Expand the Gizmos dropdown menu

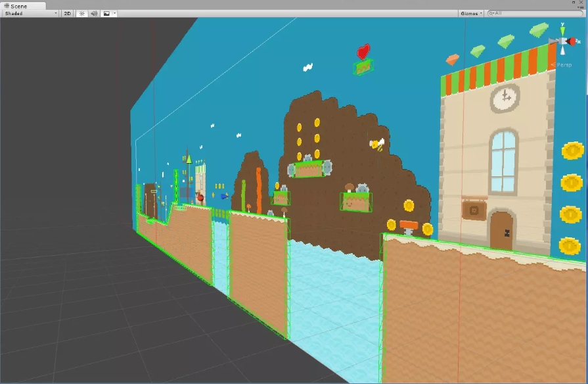[x=471, y=13]
